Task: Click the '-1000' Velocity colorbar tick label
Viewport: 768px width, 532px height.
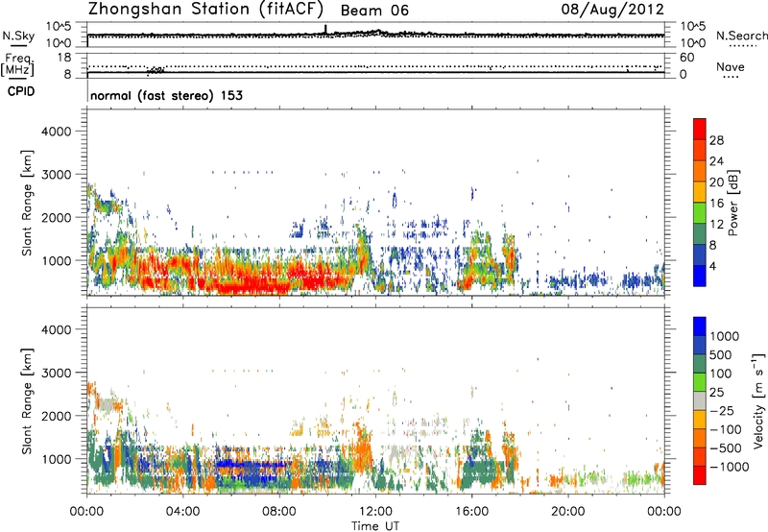Action: pyautogui.click(x=729, y=467)
